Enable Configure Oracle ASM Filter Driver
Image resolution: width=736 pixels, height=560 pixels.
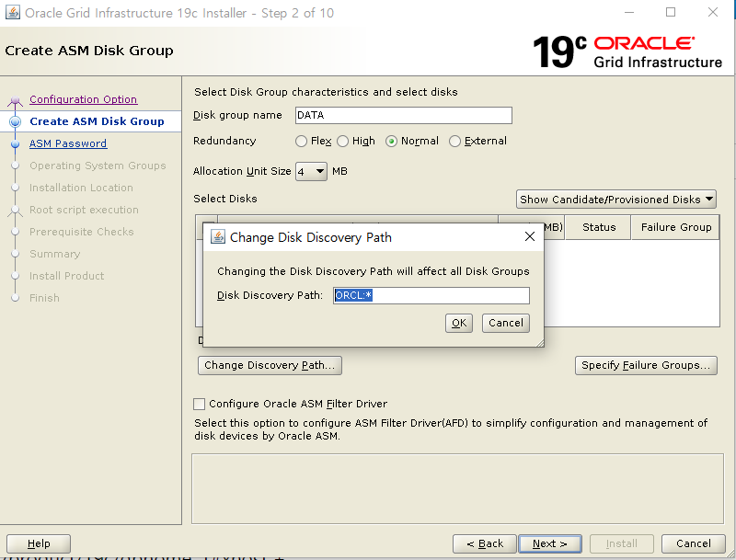pos(198,404)
